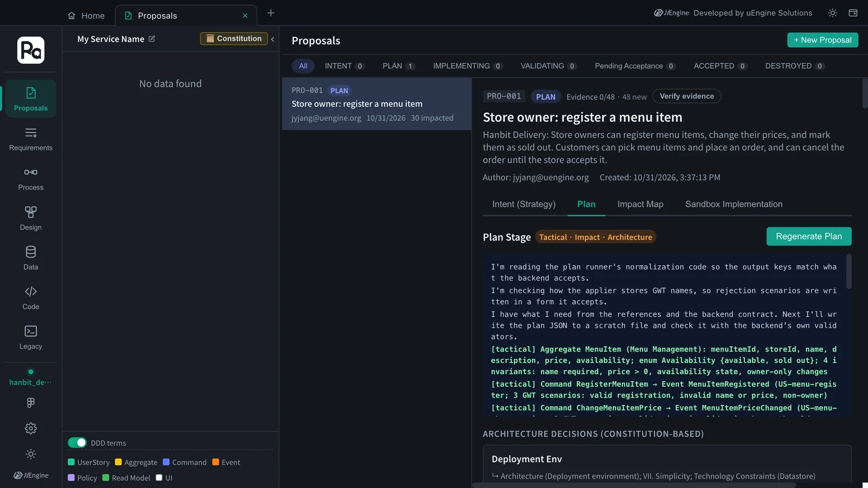This screenshot has height=488, width=868.
Task: Select the hanbit_de project entry
Action: pyautogui.click(x=31, y=378)
